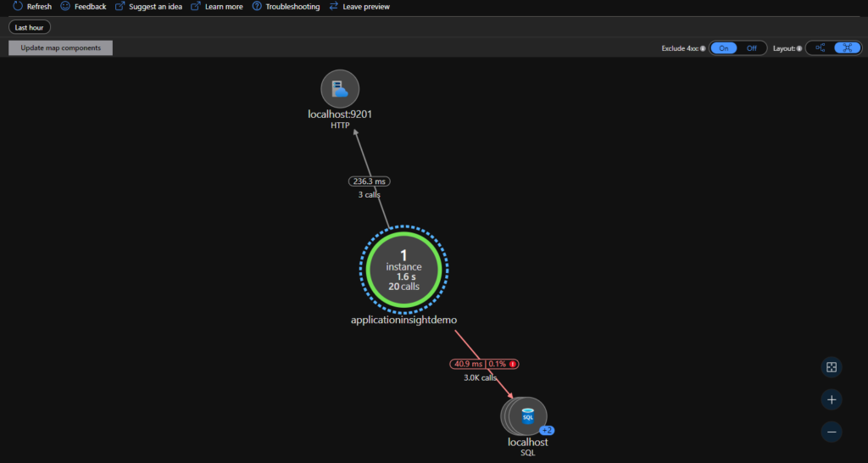Expand the +2 grouped SQL nodes badge

(x=547, y=431)
